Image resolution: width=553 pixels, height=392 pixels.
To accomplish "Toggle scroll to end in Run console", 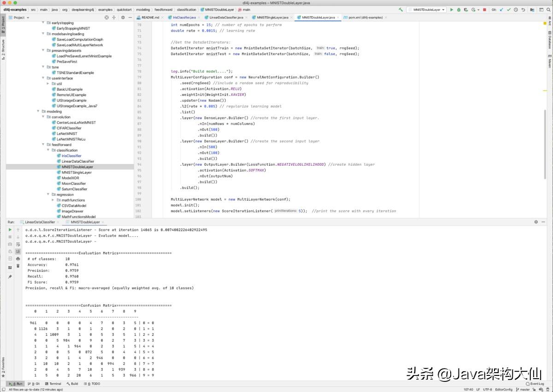I will point(18,252).
